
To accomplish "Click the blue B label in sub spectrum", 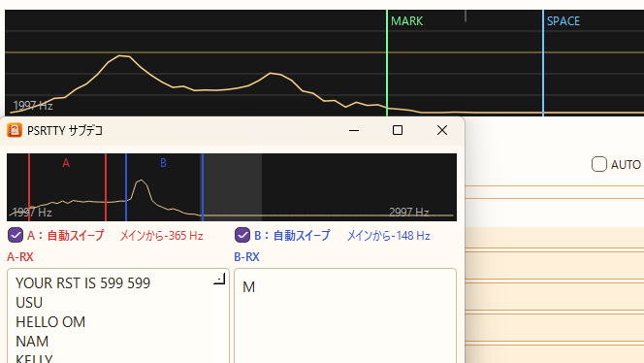I will coord(163,163).
